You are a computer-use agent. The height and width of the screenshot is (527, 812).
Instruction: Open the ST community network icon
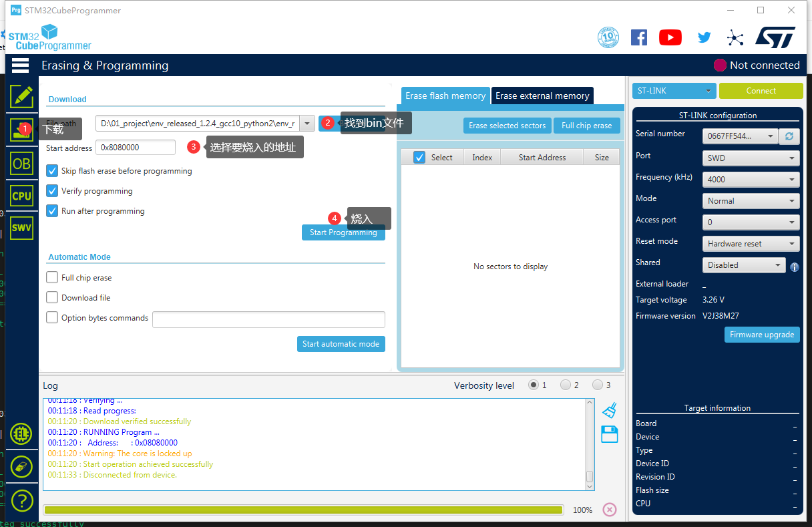[735, 37]
